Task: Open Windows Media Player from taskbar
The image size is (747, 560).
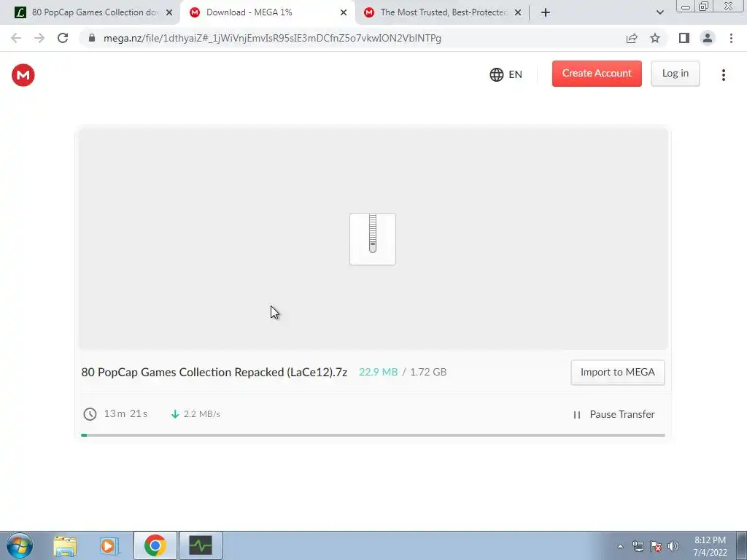Action: [109, 546]
